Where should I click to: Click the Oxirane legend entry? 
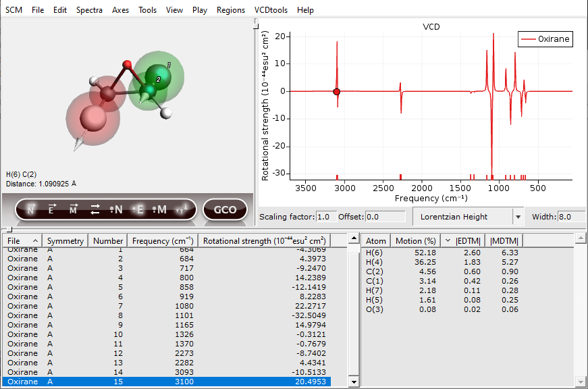click(x=544, y=39)
